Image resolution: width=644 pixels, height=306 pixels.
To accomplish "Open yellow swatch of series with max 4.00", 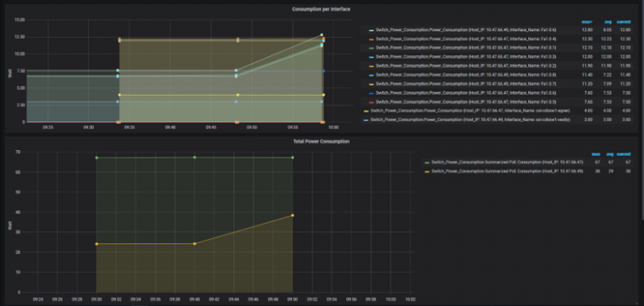I will 366,111.
